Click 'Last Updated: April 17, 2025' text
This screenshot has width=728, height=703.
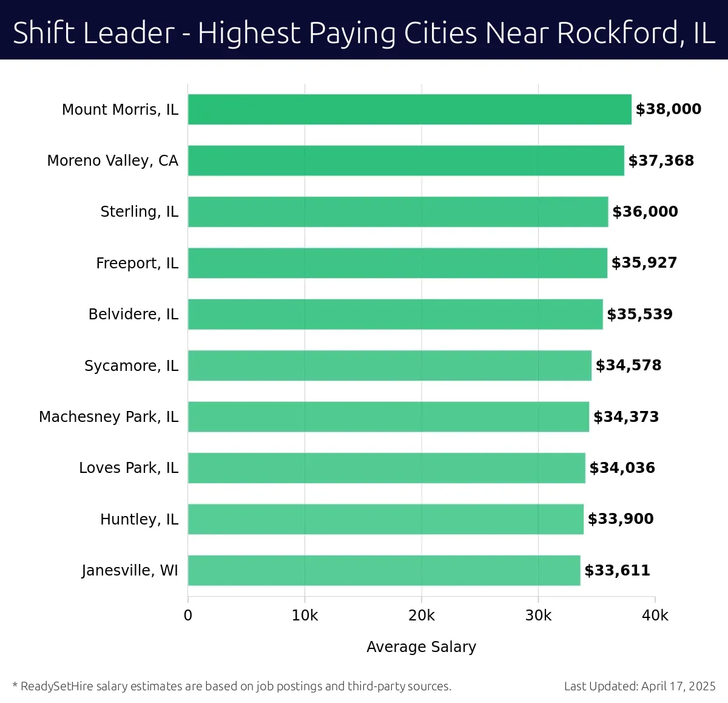[x=640, y=687]
